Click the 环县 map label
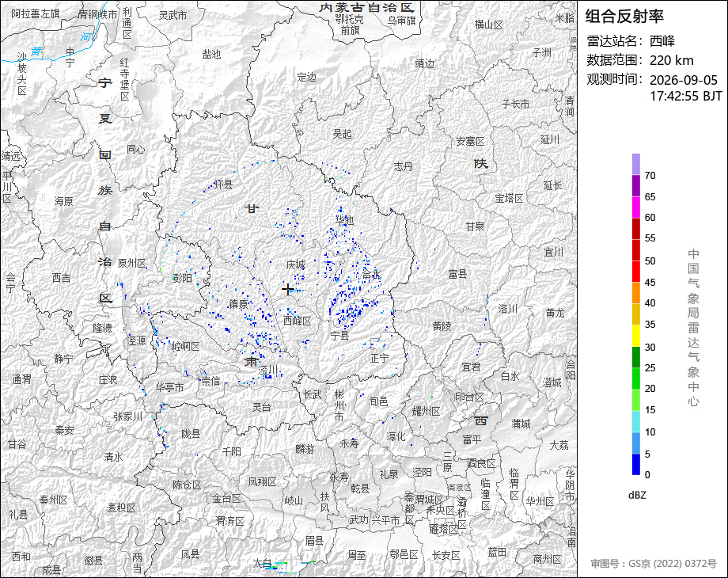 223,184
